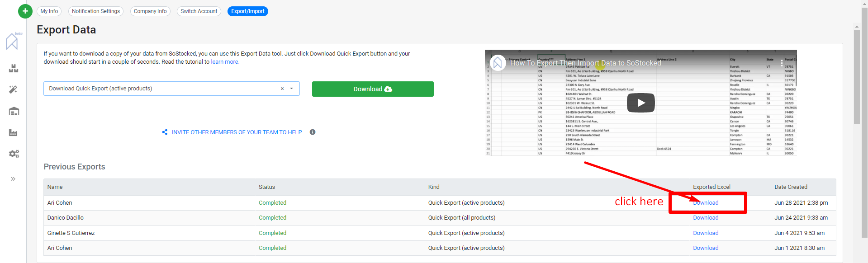Open the inventory boxes sidebar icon
The height and width of the screenshot is (263, 868).
click(14, 68)
